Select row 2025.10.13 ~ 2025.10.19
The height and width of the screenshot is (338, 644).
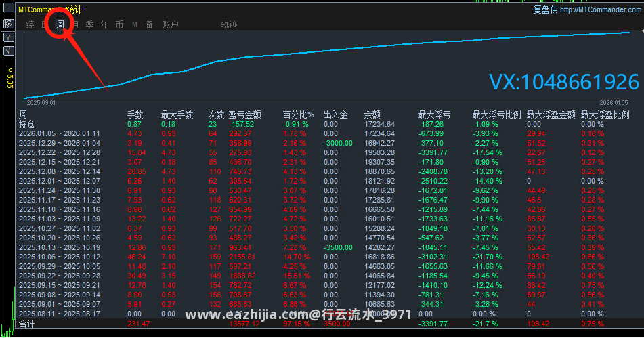pyautogui.click(x=59, y=247)
